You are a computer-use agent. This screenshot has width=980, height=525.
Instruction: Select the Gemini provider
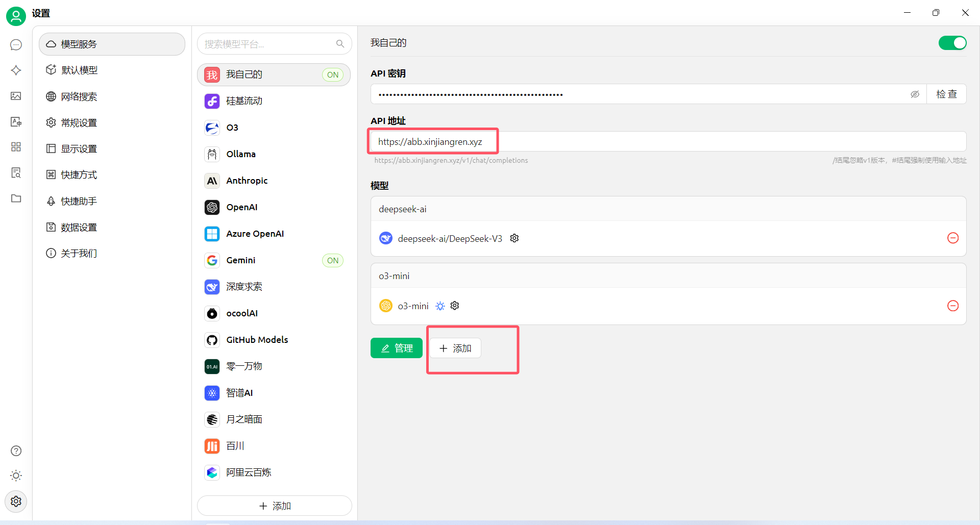point(274,260)
